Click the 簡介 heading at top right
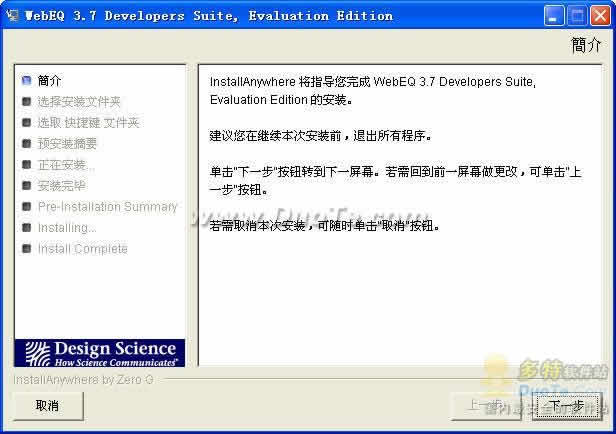 586,45
